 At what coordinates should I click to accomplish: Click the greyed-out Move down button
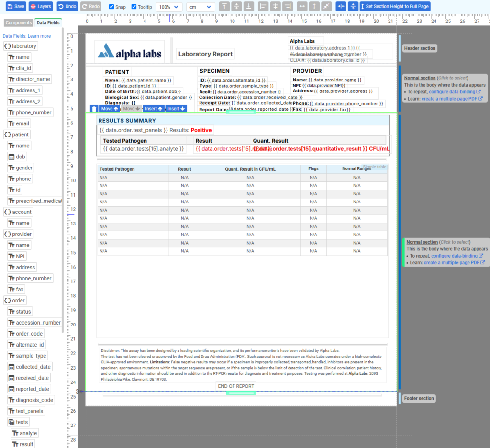[131, 109]
